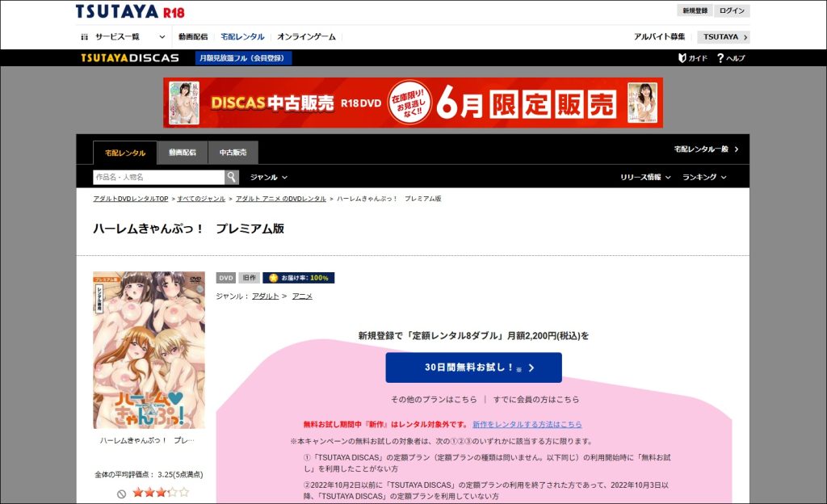Expand the ランキング dropdown

point(703,177)
